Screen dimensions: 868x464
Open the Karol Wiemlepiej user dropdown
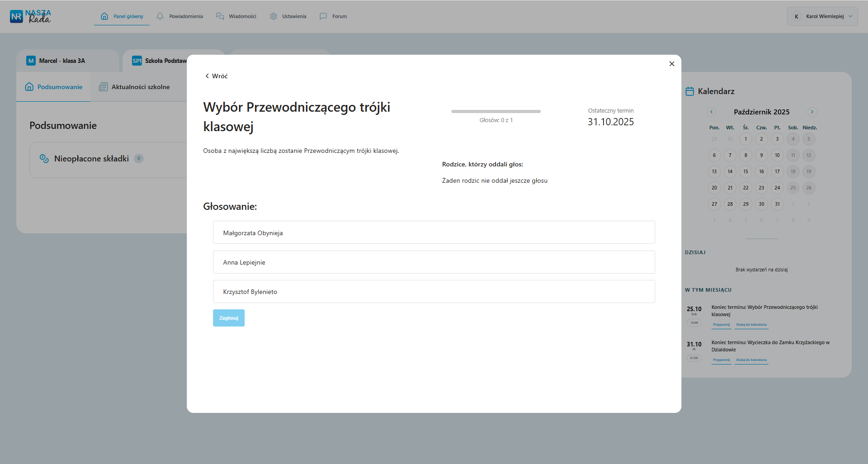click(822, 16)
